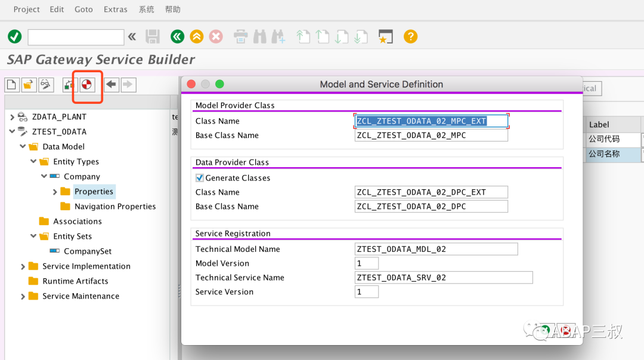
Task: Click the Previous Page icon
Action: point(323,36)
